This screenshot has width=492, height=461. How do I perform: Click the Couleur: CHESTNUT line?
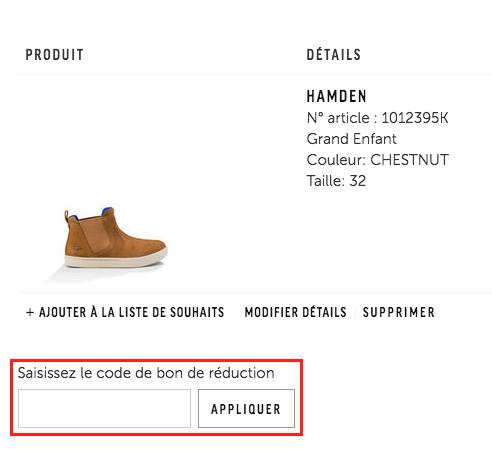coord(377,160)
